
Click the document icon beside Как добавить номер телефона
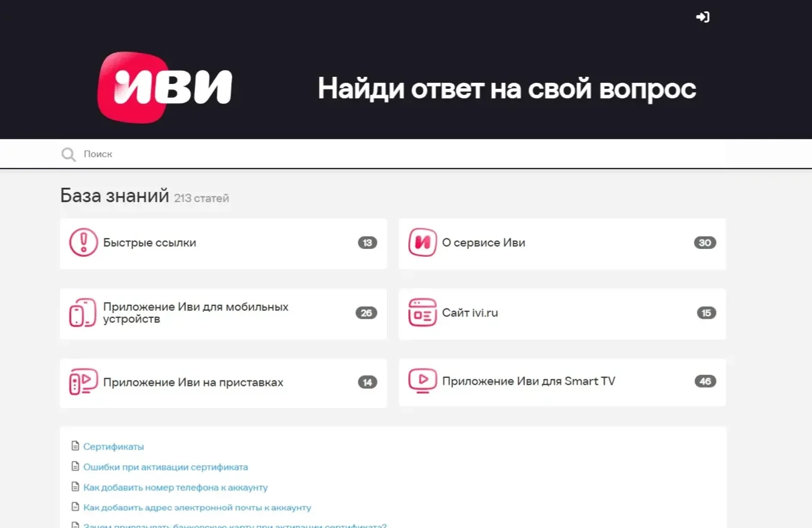pyautogui.click(x=75, y=487)
